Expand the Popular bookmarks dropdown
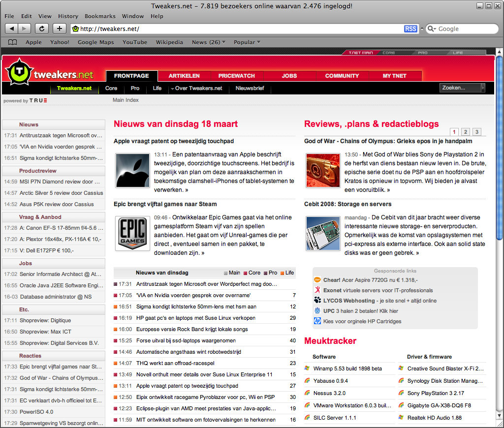Image resolution: width=504 pixels, height=428 pixels. point(247,42)
